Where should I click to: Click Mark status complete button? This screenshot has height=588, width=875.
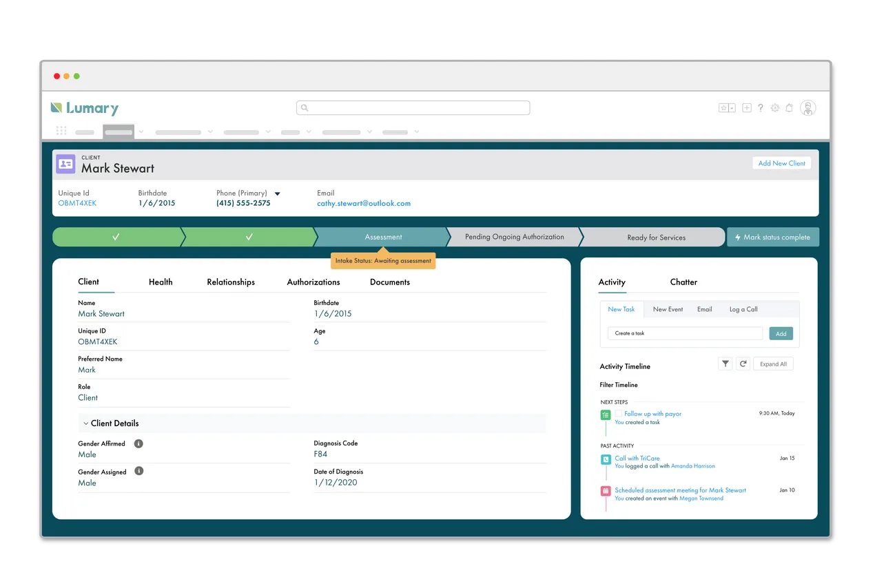773,237
